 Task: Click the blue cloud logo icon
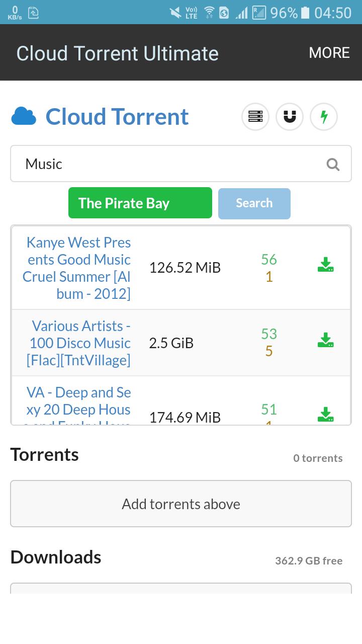24,116
